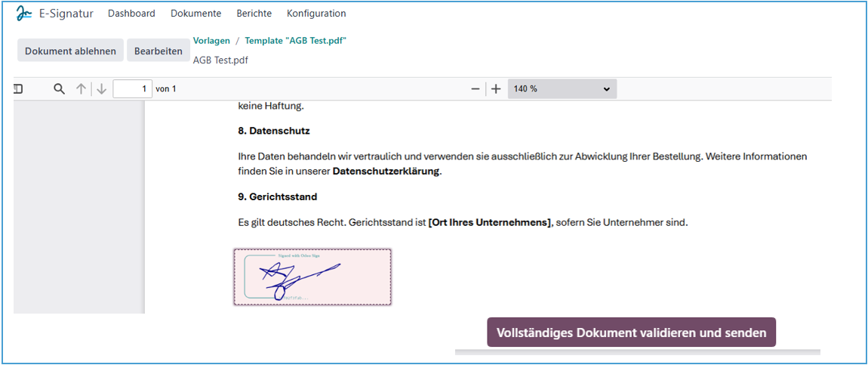Open the Berichte menu

[x=254, y=14]
